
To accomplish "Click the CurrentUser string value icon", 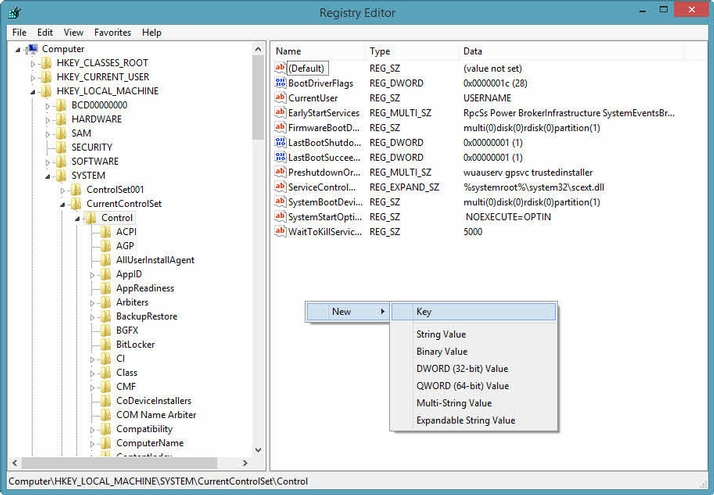I will pos(280,98).
